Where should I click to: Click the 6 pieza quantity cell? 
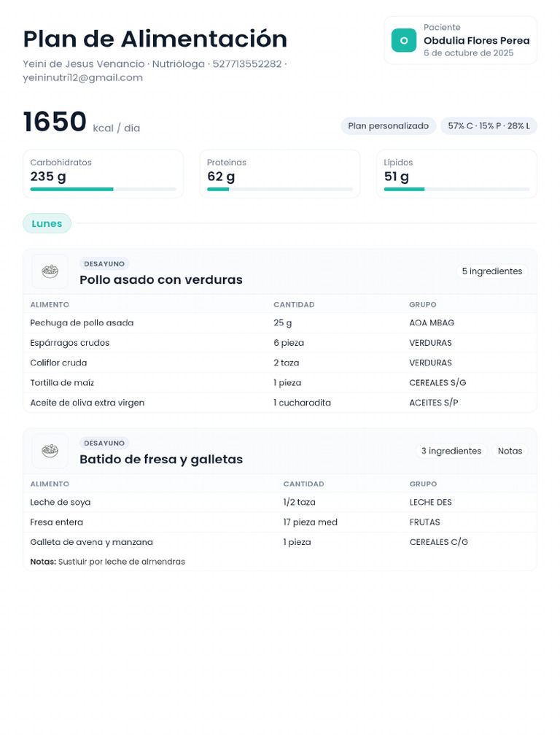[289, 343]
